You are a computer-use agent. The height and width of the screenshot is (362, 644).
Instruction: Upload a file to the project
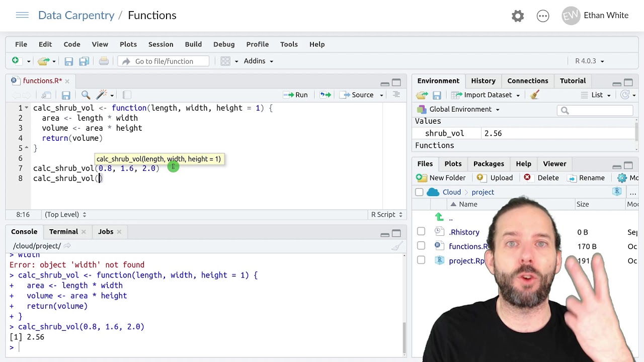495,178
